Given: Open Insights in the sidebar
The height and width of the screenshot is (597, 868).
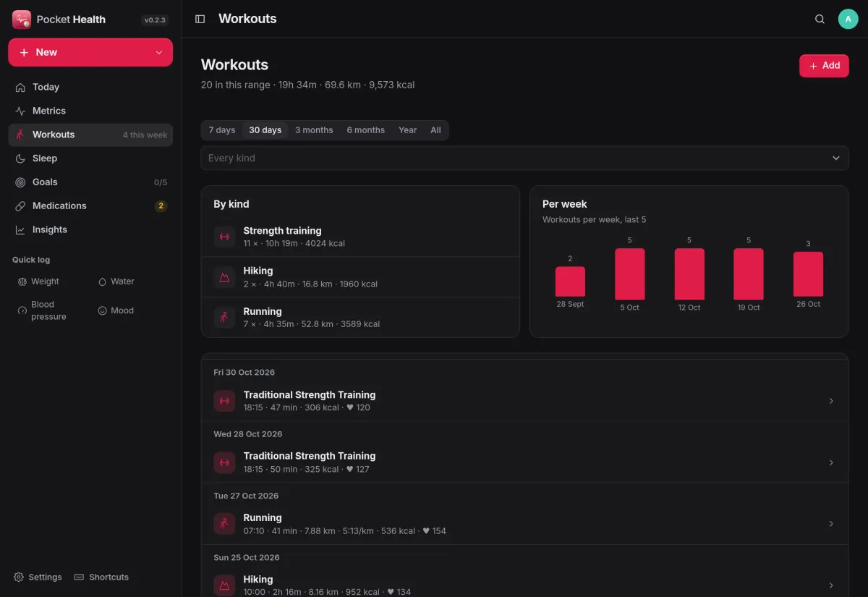Looking at the screenshot, I should pyautogui.click(x=90, y=230).
